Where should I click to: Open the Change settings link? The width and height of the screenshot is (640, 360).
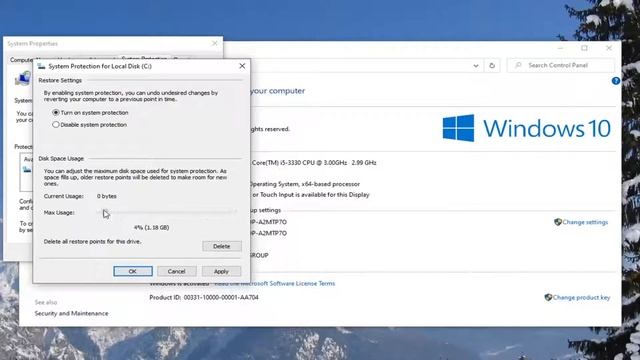[x=585, y=222]
